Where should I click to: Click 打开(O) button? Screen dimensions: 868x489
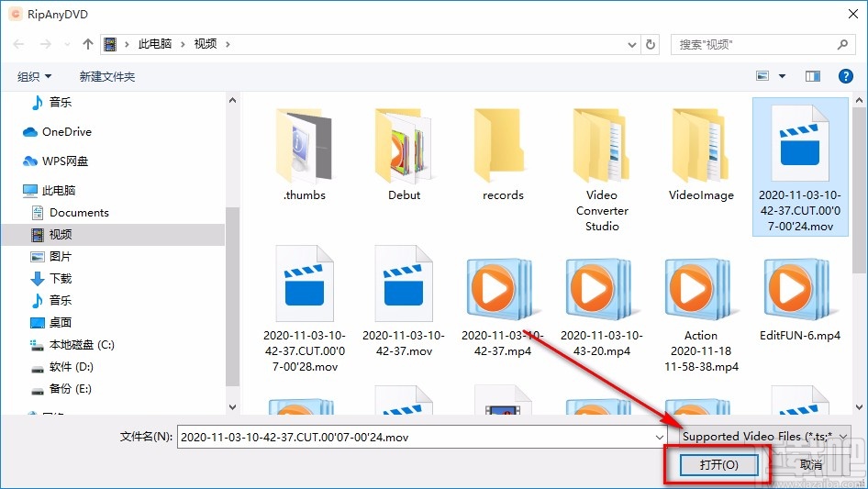point(718,464)
